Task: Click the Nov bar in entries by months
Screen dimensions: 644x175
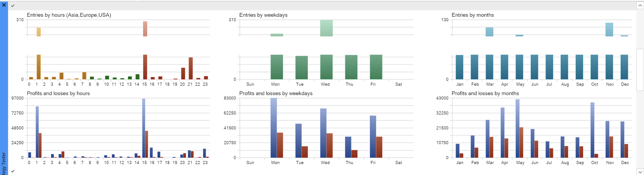Action: click(x=609, y=67)
